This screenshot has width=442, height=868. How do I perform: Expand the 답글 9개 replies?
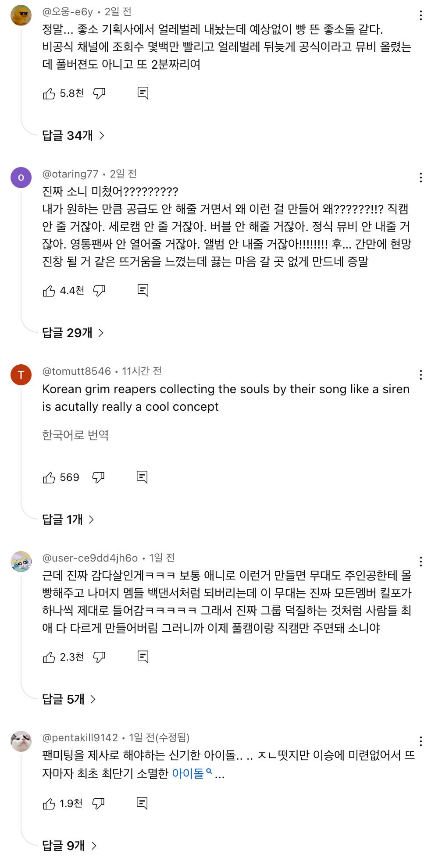(x=69, y=845)
